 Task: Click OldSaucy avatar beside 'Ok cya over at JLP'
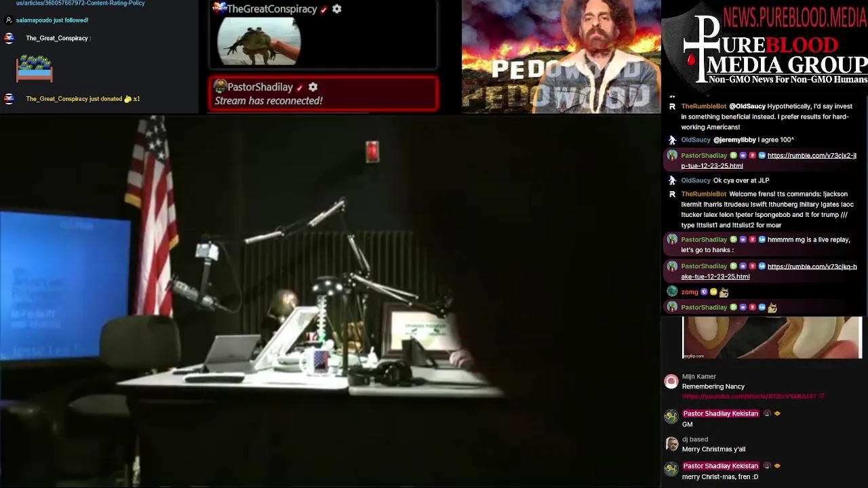point(672,180)
